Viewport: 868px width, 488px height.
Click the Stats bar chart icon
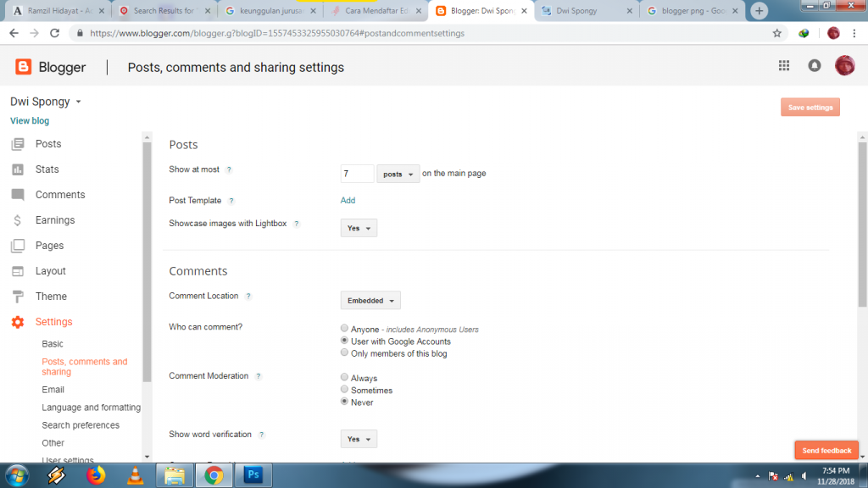coord(18,169)
